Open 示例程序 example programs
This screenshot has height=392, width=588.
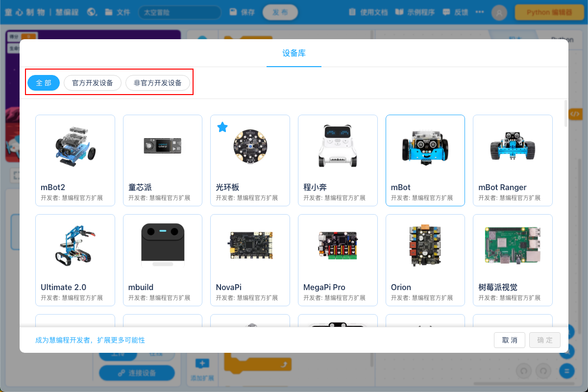point(415,12)
